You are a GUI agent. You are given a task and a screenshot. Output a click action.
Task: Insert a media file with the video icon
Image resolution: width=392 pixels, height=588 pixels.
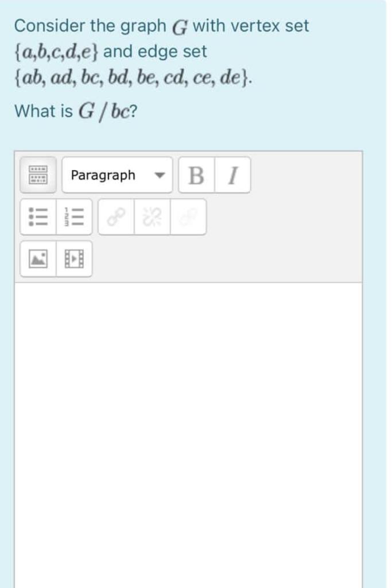(x=73, y=258)
